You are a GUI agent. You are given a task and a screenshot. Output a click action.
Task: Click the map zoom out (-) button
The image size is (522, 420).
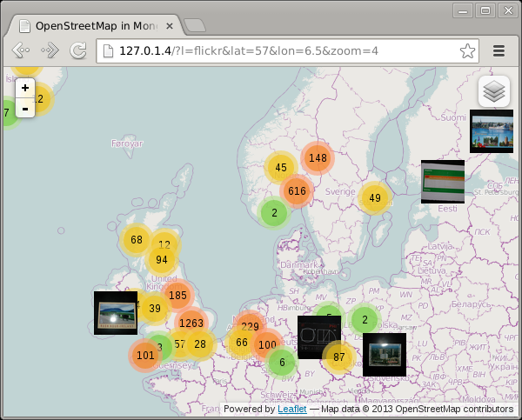25,108
